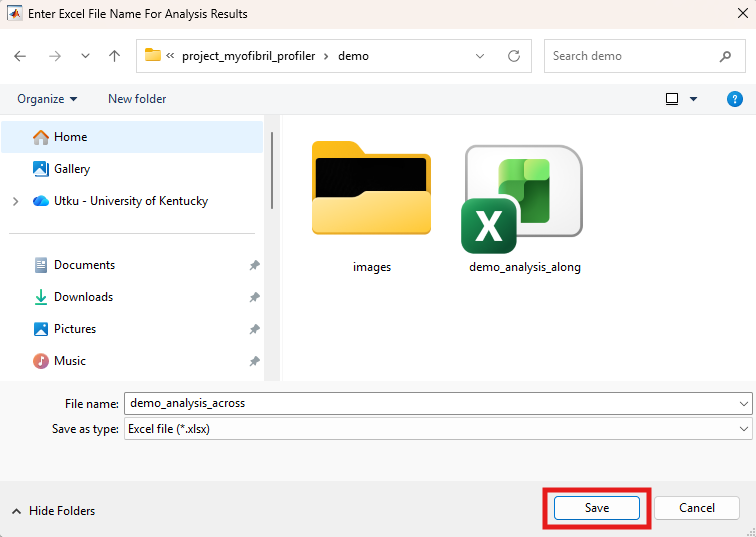The width and height of the screenshot is (756, 537).
Task: Expand the File name dropdown arrow
Action: point(744,403)
